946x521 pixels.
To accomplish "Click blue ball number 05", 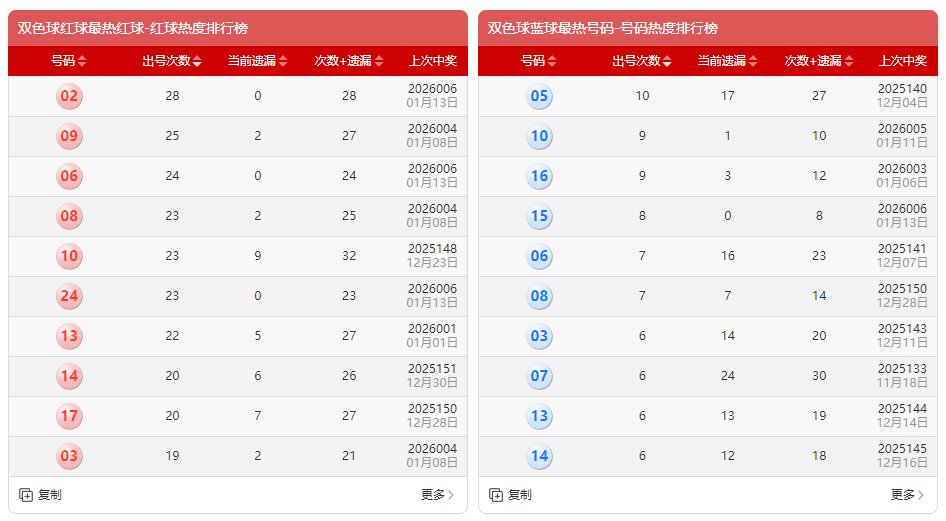I will pos(540,97).
